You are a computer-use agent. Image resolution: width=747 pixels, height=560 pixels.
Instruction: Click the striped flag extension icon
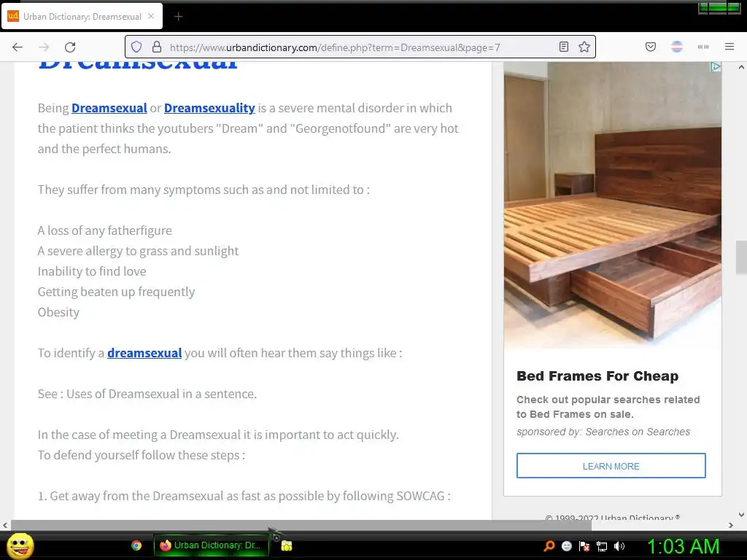tap(677, 47)
